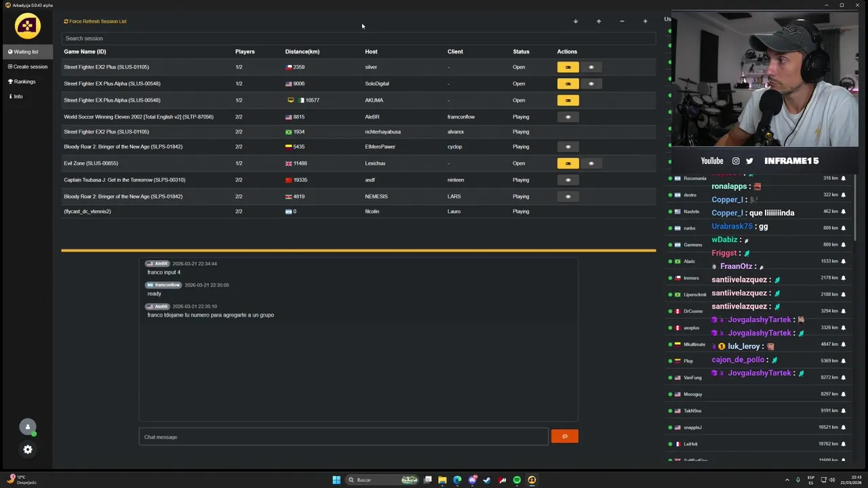Open the taskbar volume control

click(832, 480)
